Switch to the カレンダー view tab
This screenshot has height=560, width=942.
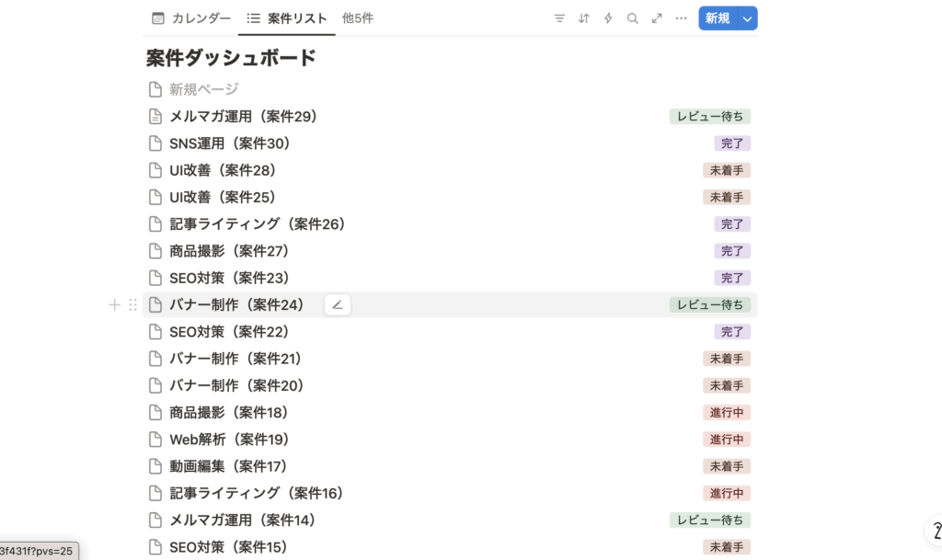[191, 18]
